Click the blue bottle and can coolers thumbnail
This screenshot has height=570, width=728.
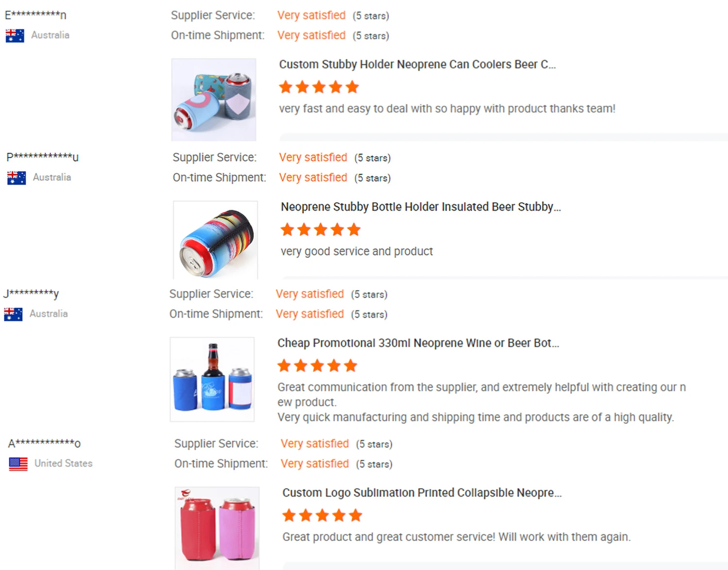[x=212, y=379]
